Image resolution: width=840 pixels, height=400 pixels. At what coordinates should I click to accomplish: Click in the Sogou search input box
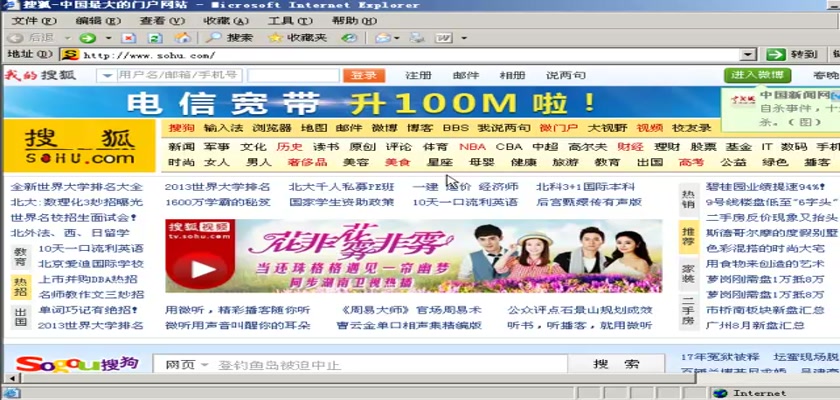[x=391, y=365]
